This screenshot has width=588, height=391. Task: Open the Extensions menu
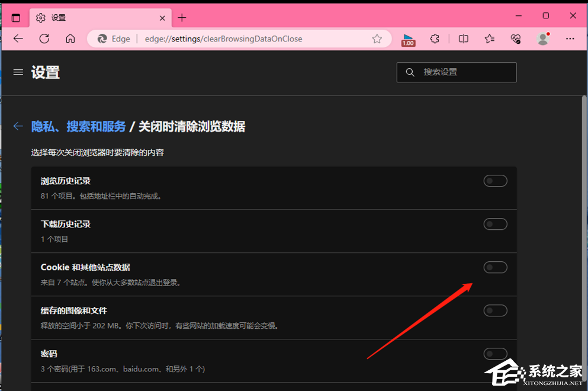(x=435, y=39)
